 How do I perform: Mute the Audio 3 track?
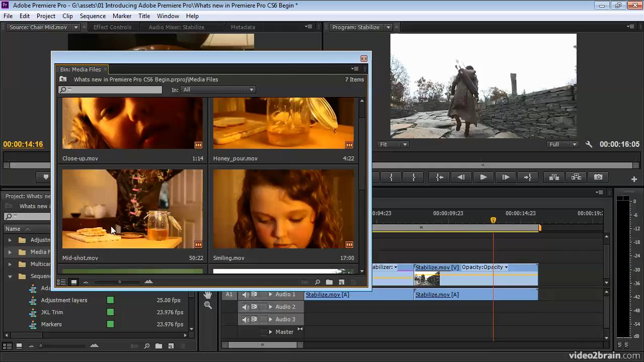pyautogui.click(x=246, y=319)
